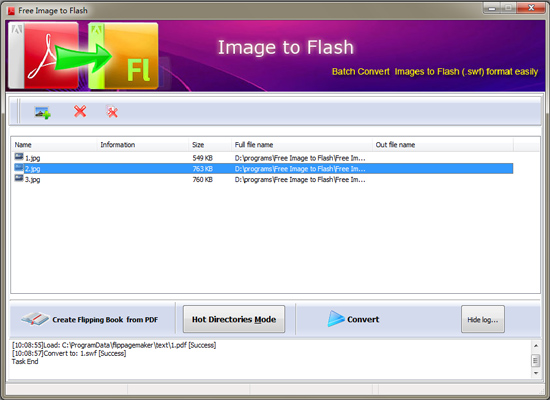Select the 1.jpg entry in the list
This screenshot has width=550, height=400.
(x=32, y=158)
